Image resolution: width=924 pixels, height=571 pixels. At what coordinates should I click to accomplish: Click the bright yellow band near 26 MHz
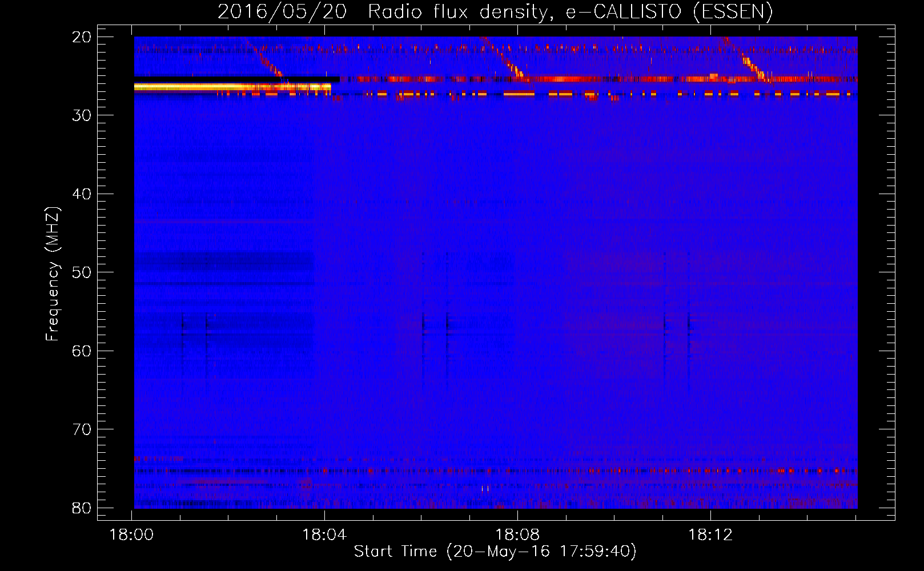click(x=232, y=87)
